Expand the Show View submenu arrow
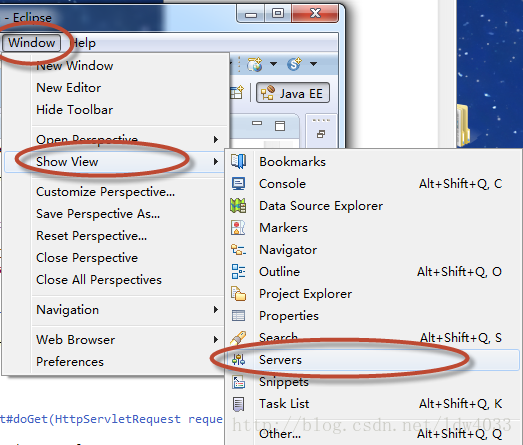The height and width of the screenshot is (445, 523). (x=216, y=162)
